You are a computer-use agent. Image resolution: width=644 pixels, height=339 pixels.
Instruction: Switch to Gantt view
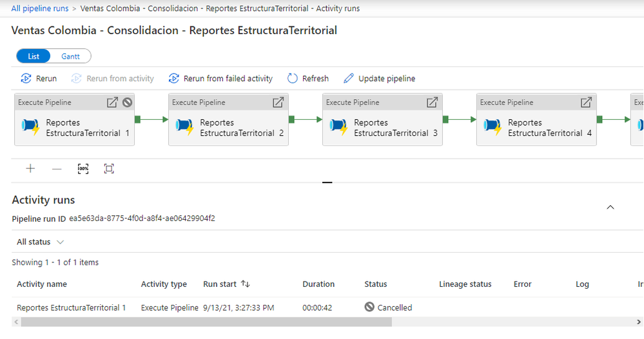[70, 57]
